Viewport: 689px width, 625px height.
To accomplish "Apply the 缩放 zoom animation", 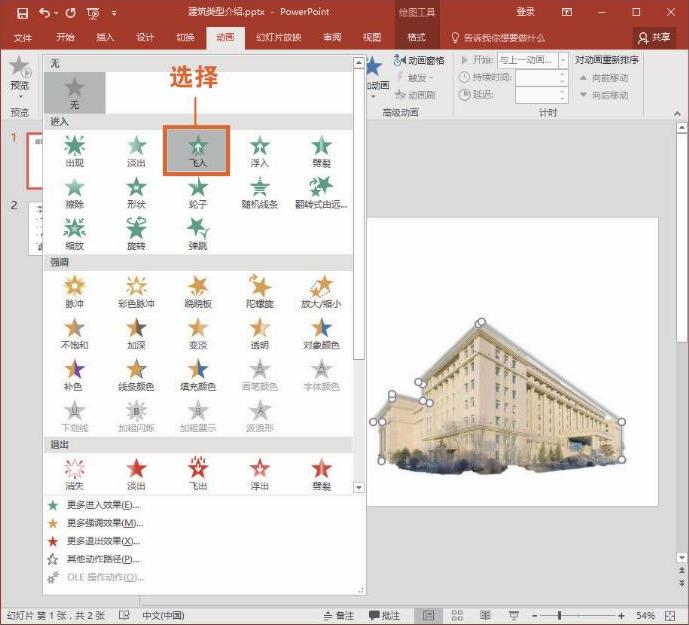I will click(x=74, y=234).
